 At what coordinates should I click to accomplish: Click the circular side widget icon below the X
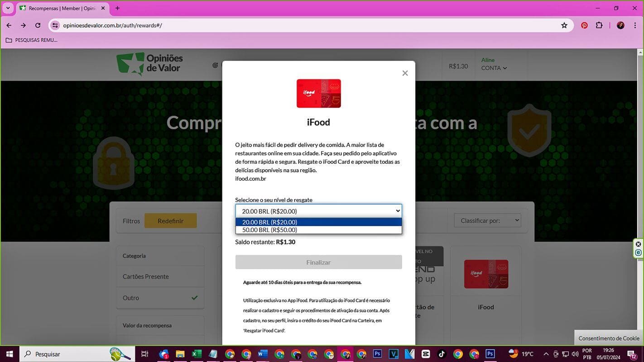click(x=638, y=253)
